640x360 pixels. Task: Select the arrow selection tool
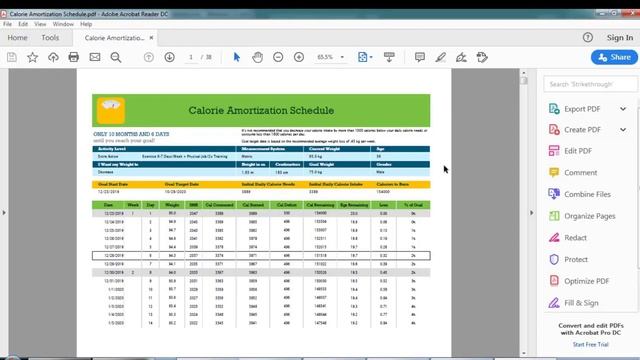236,57
